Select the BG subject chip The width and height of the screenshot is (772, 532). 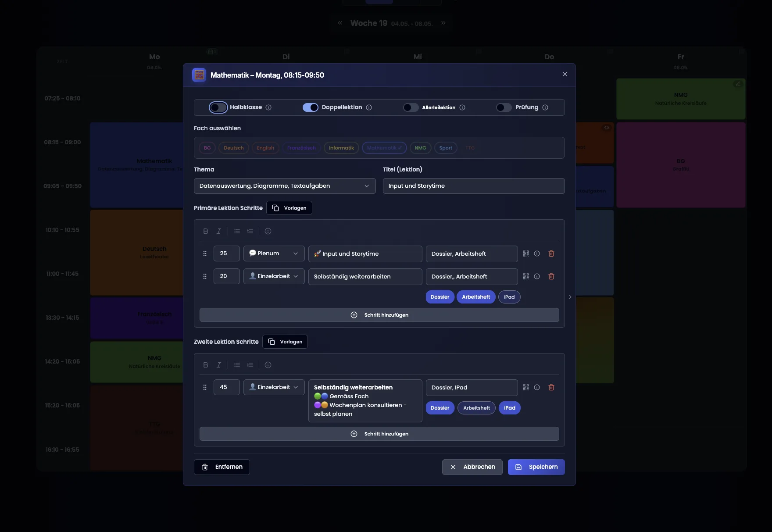point(207,148)
